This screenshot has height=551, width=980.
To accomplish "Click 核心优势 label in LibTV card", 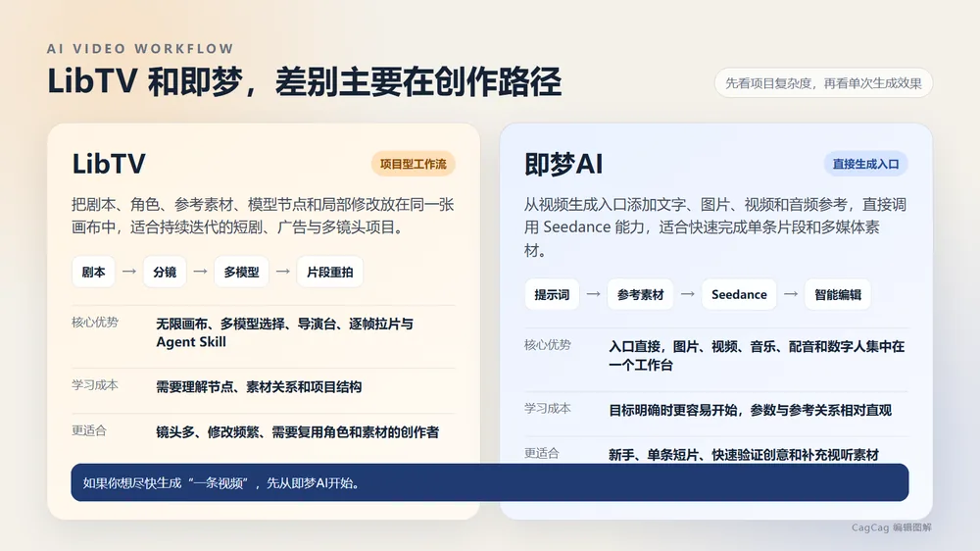I will [x=95, y=323].
